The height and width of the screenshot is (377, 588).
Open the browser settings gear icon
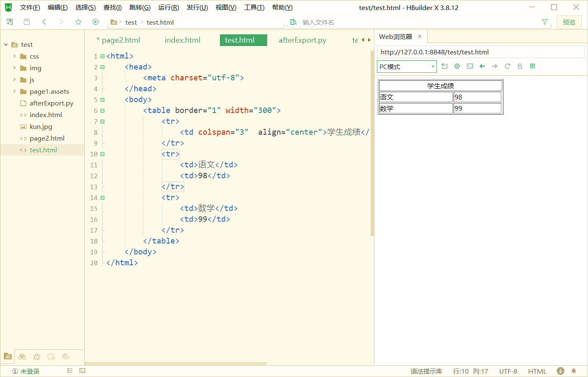[457, 66]
